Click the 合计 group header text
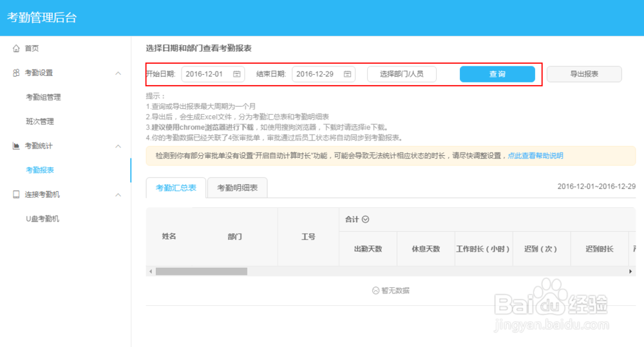644x347 pixels. pos(352,220)
